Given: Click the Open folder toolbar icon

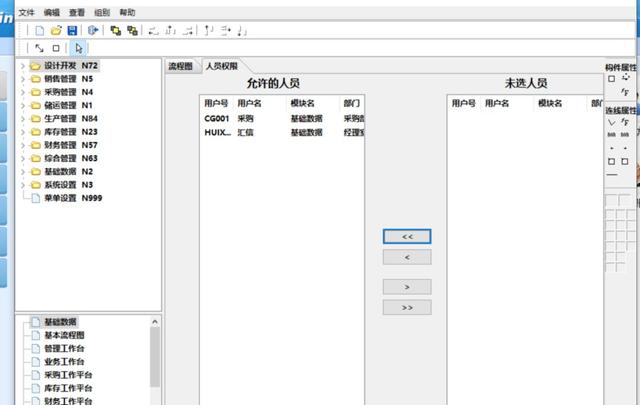Looking at the screenshot, I should tap(57, 30).
